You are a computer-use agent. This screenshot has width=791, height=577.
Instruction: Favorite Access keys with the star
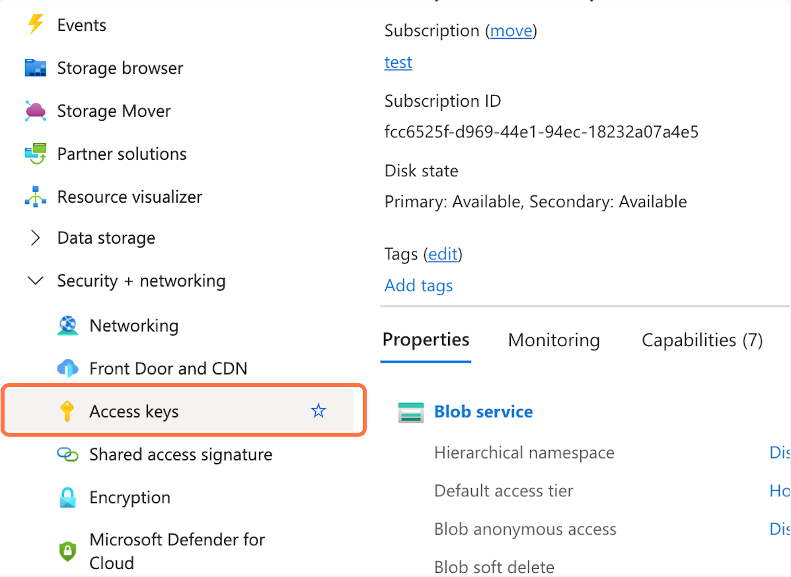(318, 411)
